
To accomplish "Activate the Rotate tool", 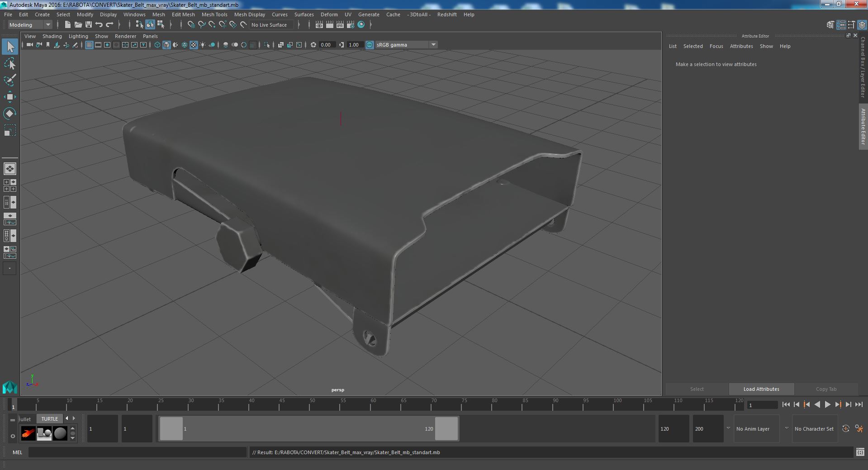I will pos(9,113).
